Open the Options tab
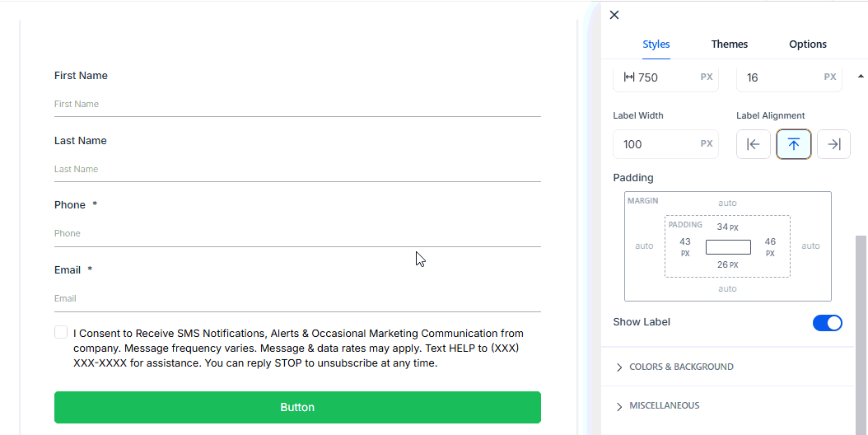868x435 pixels. pos(807,44)
